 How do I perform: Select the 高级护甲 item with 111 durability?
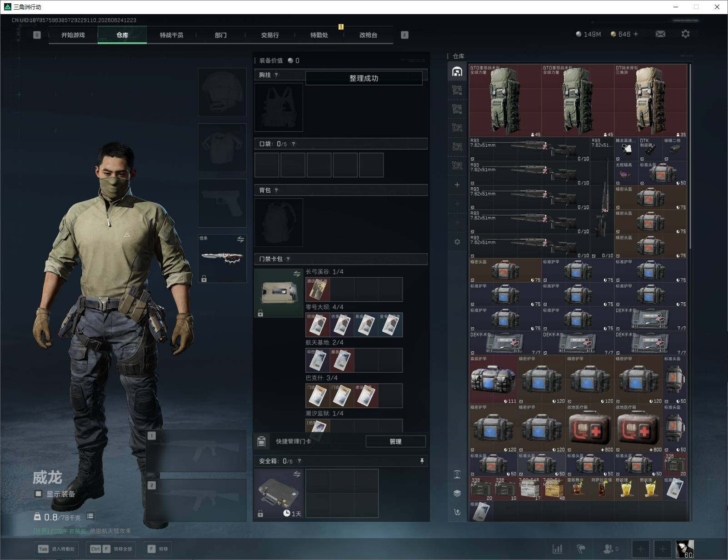tap(493, 380)
